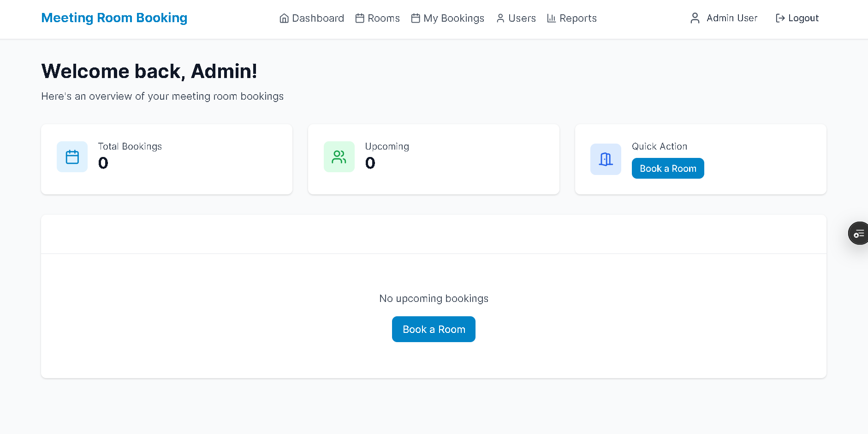868x434 pixels.
Task: Click the Upcoming people icon
Action: [339, 157]
